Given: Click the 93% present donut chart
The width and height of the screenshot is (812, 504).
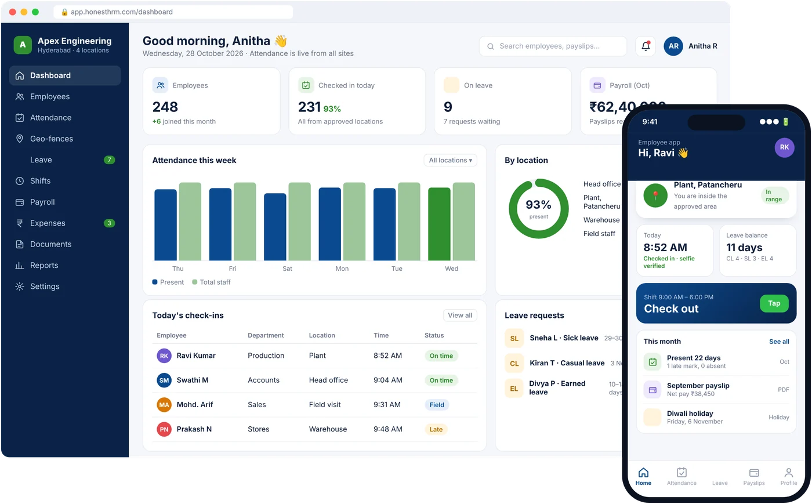Looking at the screenshot, I should click(x=539, y=209).
